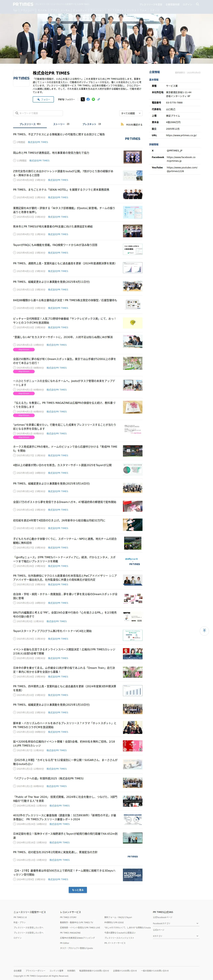Image resolution: width=213 pixels, height=980 pixels.
Task: Click the company PR TIMES logo image
Action: pyautogui.click(x=21, y=78)
